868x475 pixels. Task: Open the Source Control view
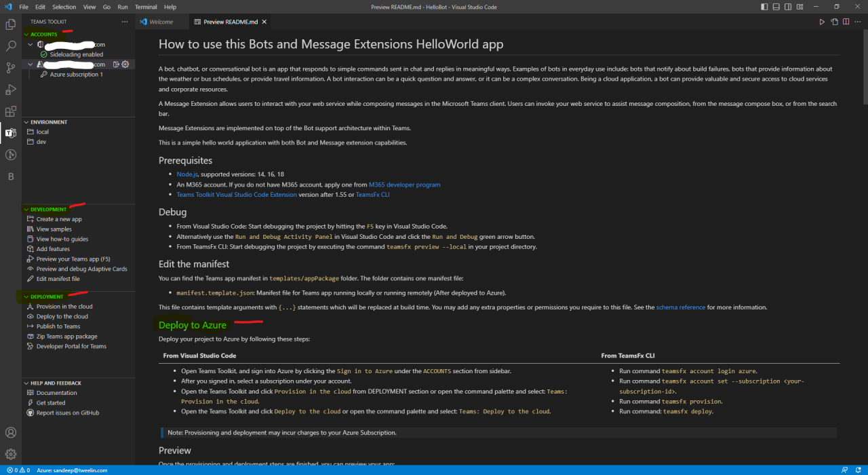pyautogui.click(x=10, y=67)
